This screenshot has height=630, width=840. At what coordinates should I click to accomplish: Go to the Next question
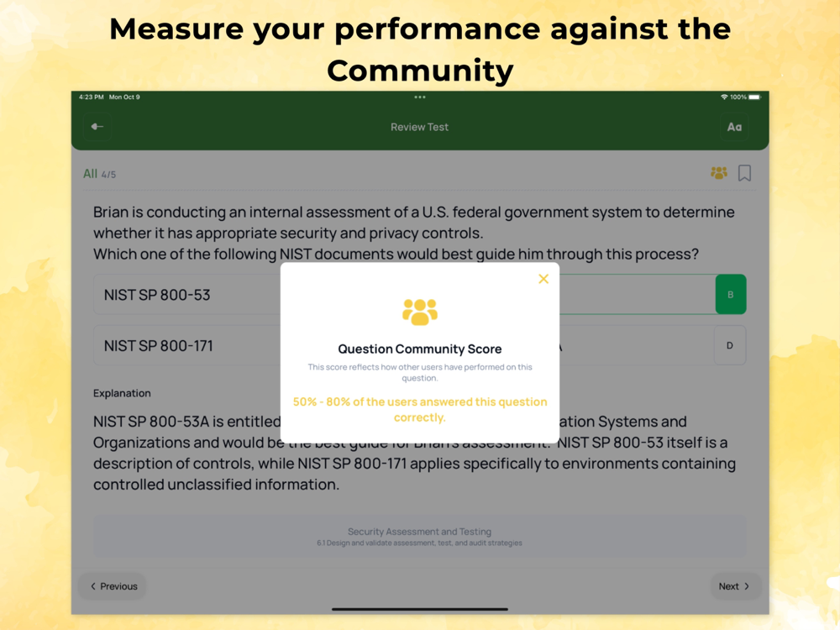(734, 586)
